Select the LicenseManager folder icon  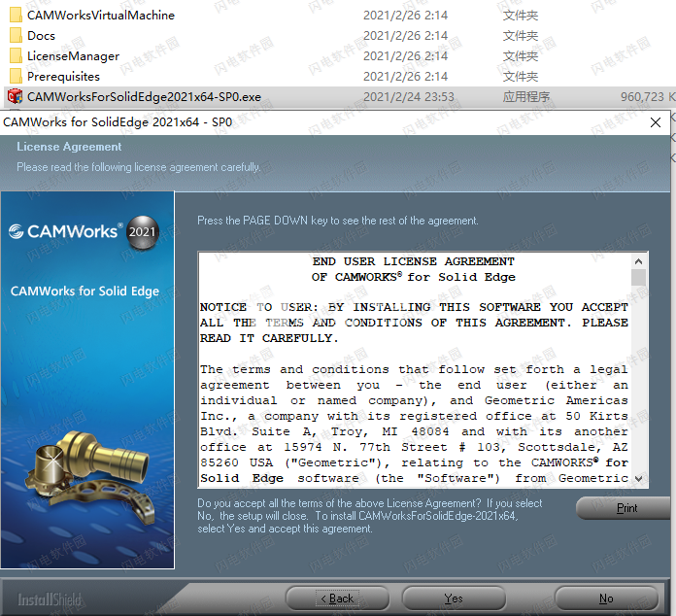16,55
